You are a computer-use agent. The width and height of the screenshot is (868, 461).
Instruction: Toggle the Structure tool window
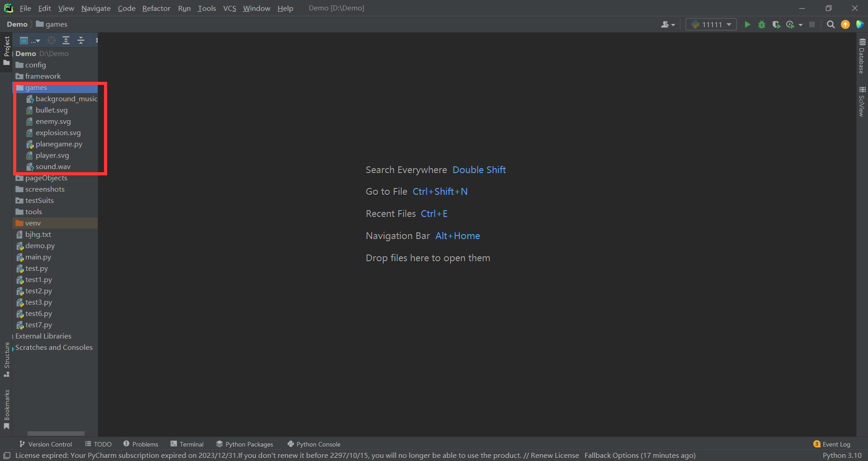[6, 359]
